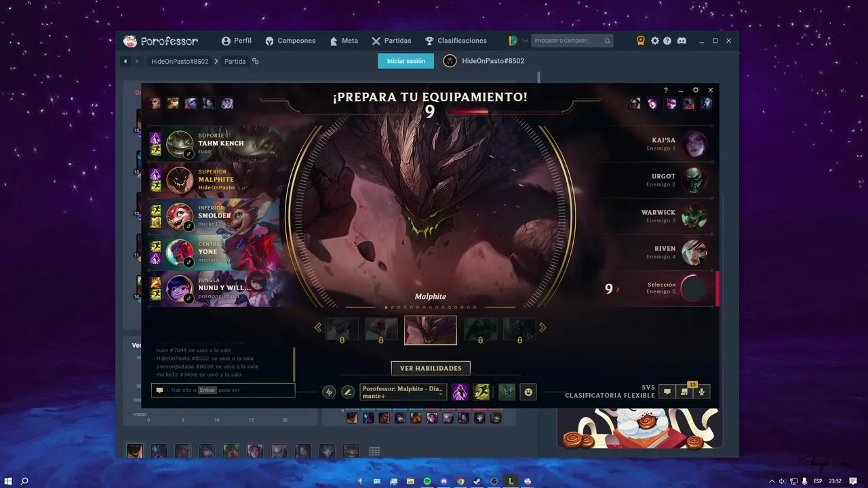Copy link icon next to Partida
Image resolution: width=868 pixels, height=488 pixels.
[x=256, y=61]
